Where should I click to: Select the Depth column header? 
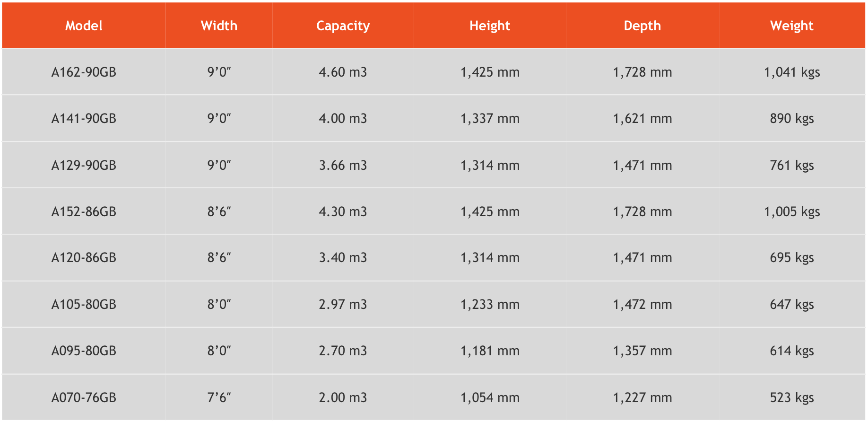point(642,26)
